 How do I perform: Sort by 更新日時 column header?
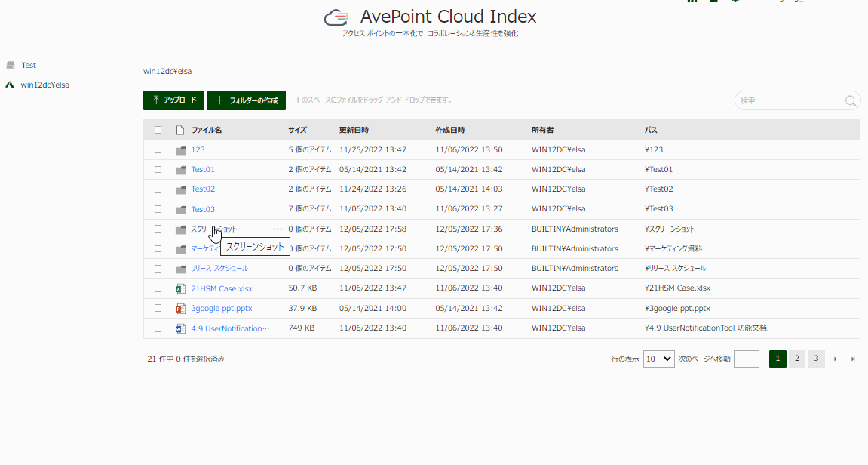(x=354, y=131)
